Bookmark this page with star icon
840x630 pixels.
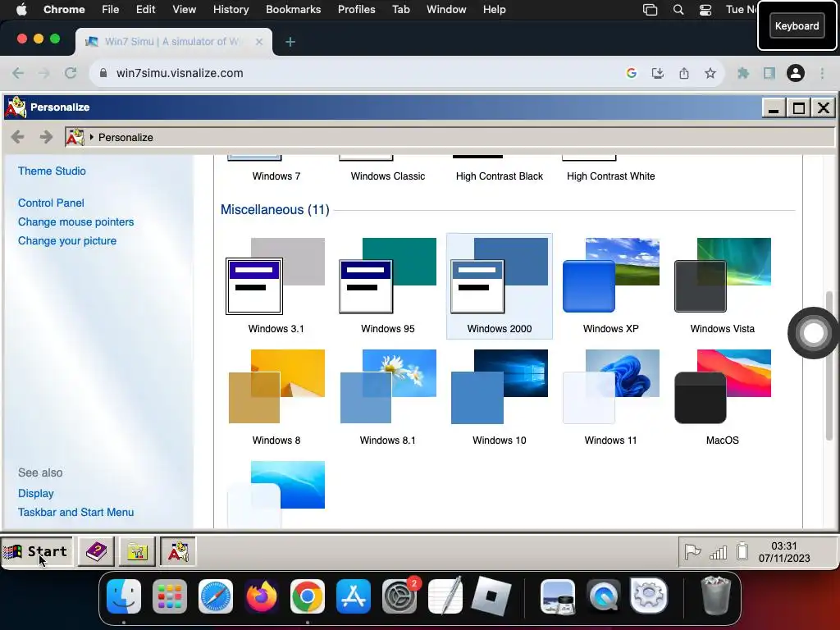710,73
